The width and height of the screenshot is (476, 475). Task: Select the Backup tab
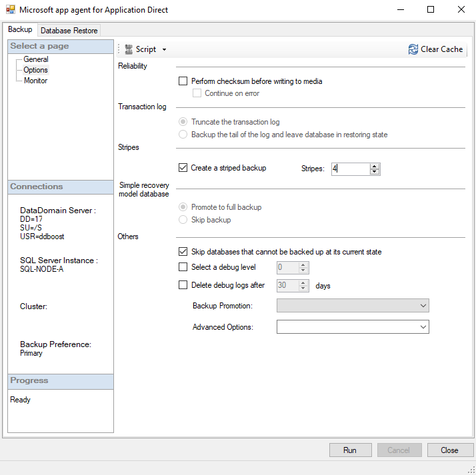pos(20,30)
